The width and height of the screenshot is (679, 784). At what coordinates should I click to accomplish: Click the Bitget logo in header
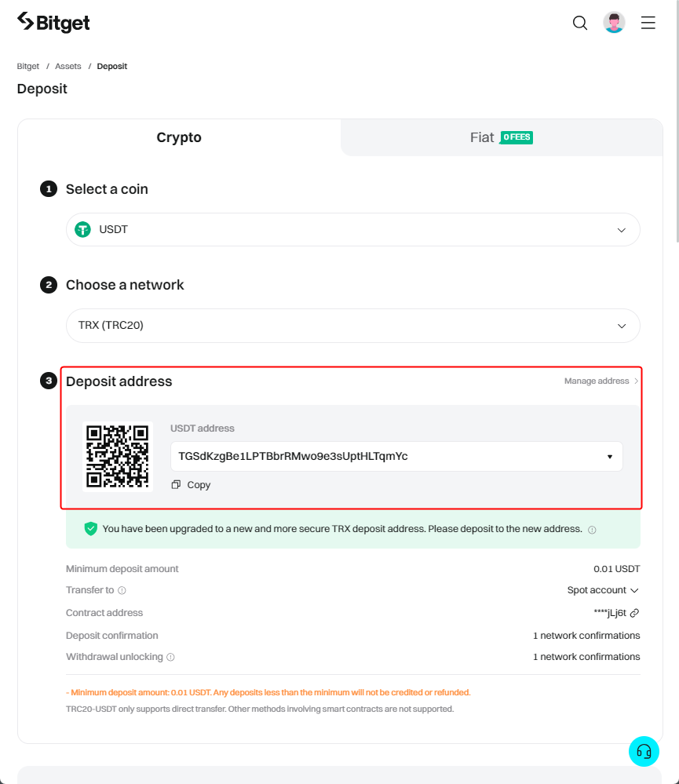click(x=53, y=22)
